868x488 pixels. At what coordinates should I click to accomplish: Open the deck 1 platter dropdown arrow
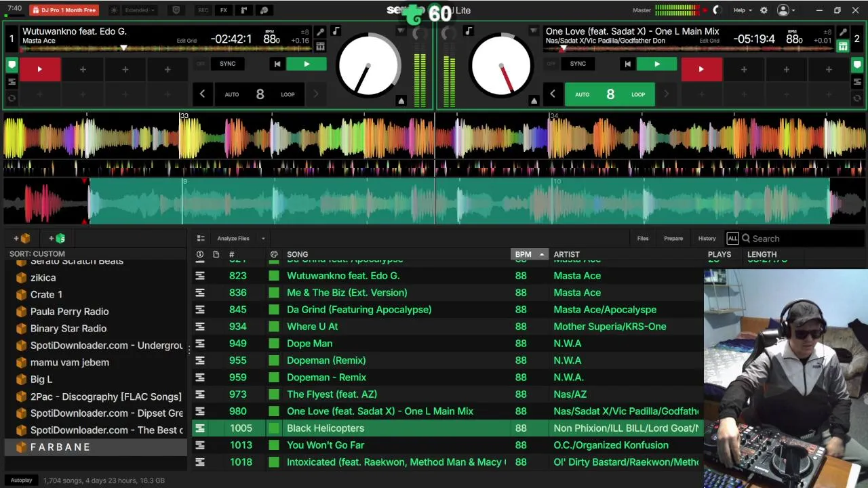click(x=401, y=31)
